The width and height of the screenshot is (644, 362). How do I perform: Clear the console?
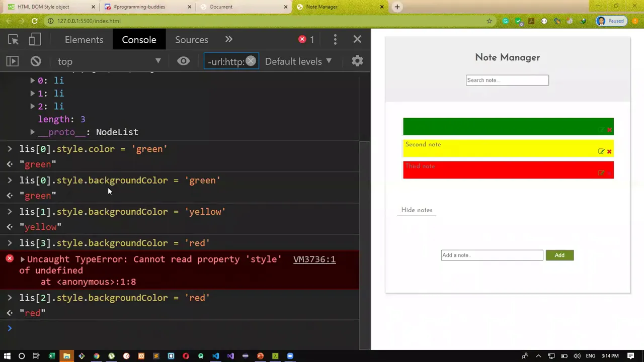coord(36,61)
